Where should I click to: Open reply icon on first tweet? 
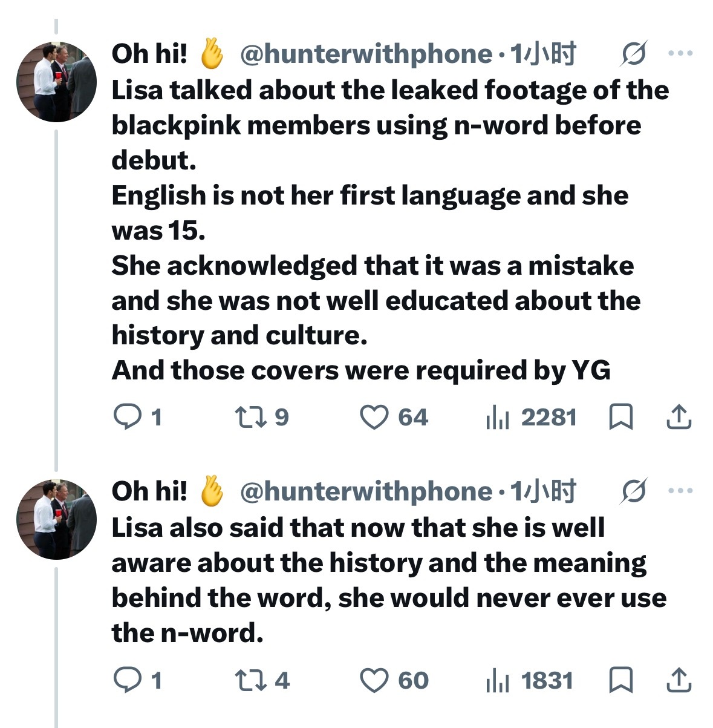pyautogui.click(x=128, y=417)
